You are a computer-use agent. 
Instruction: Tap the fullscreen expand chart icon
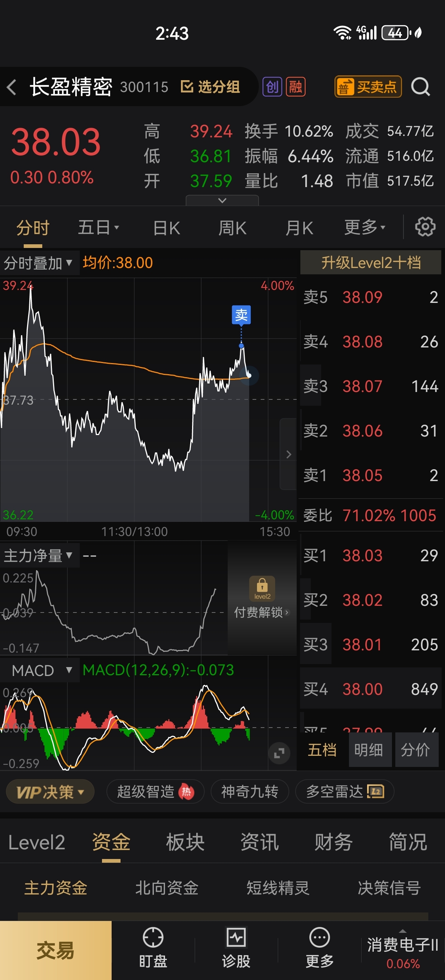(279, 753)
